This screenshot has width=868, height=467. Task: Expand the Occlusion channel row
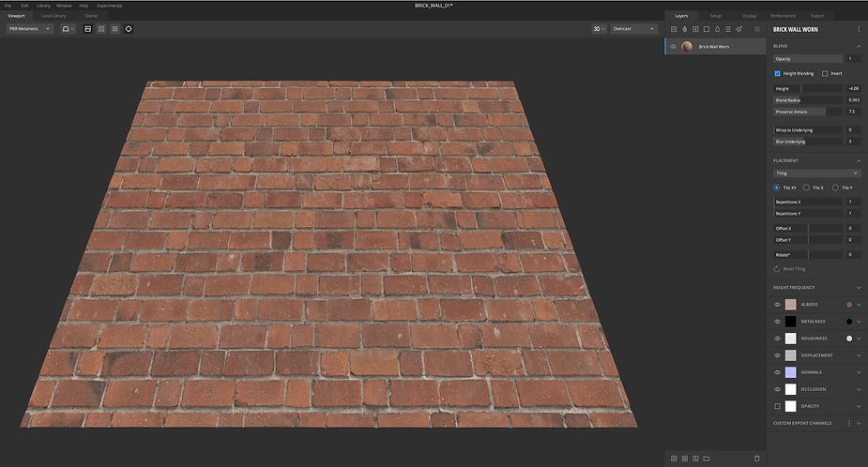click(859, 389)
